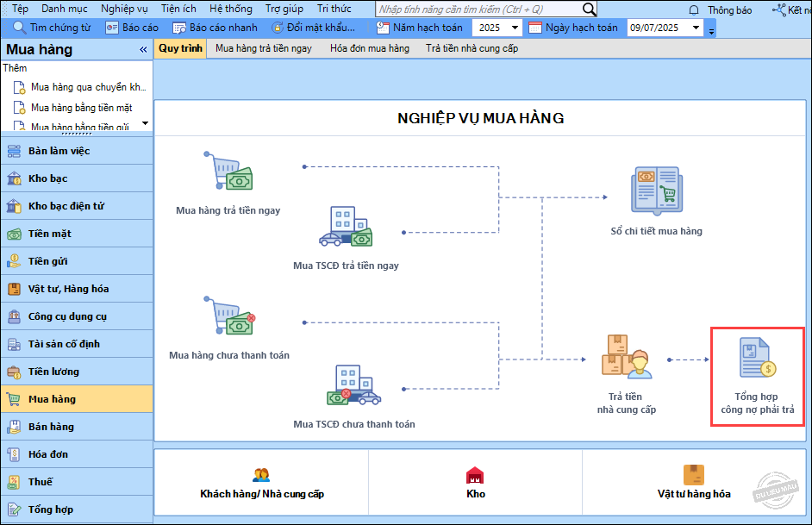The width and height of the screenshot is (812, 525).
Task: Click Tìm chứng từ toolbar button
Action: [x=52, y=28]
